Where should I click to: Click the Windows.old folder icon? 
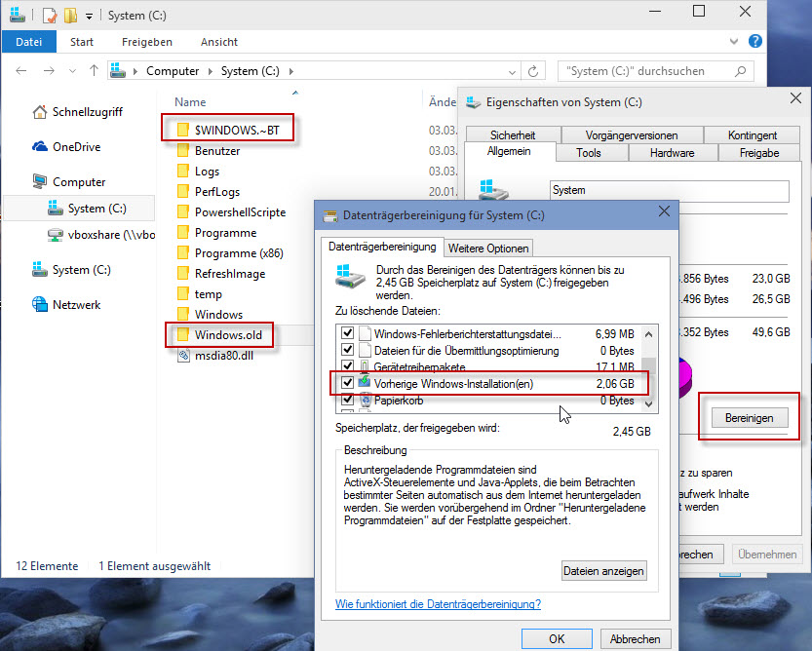point(183,334)
